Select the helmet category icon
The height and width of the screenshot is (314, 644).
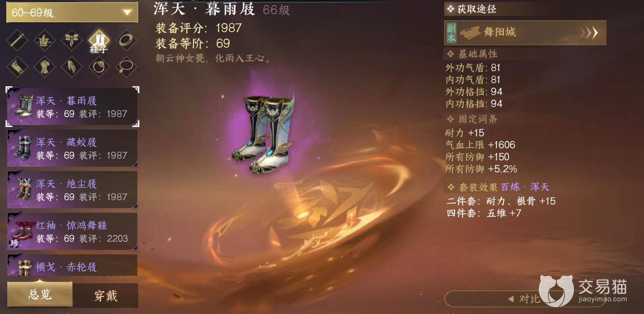click(45, 40)
